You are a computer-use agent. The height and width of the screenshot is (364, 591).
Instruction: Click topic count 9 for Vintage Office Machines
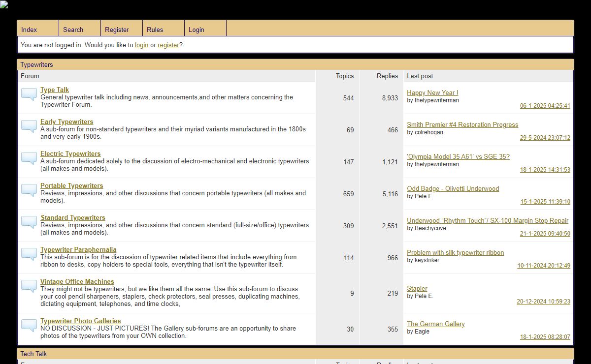coord(352,293)
